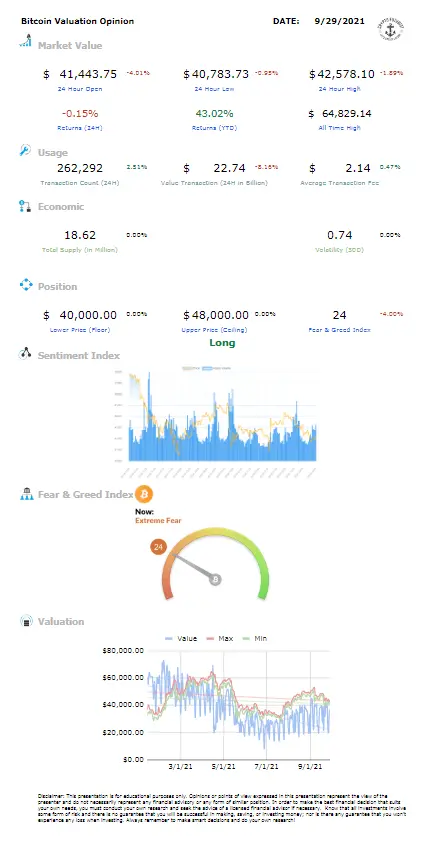Click the Usage heading

click(53, 153)
